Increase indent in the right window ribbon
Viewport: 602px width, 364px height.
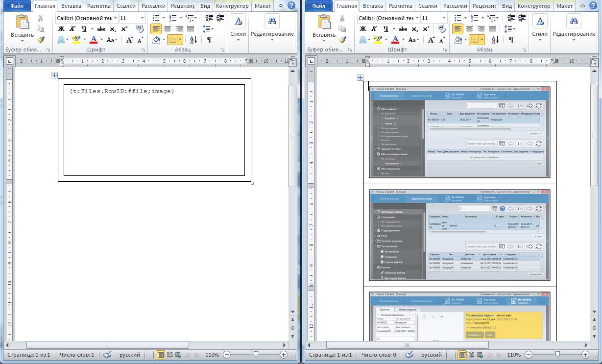[522, 18]
